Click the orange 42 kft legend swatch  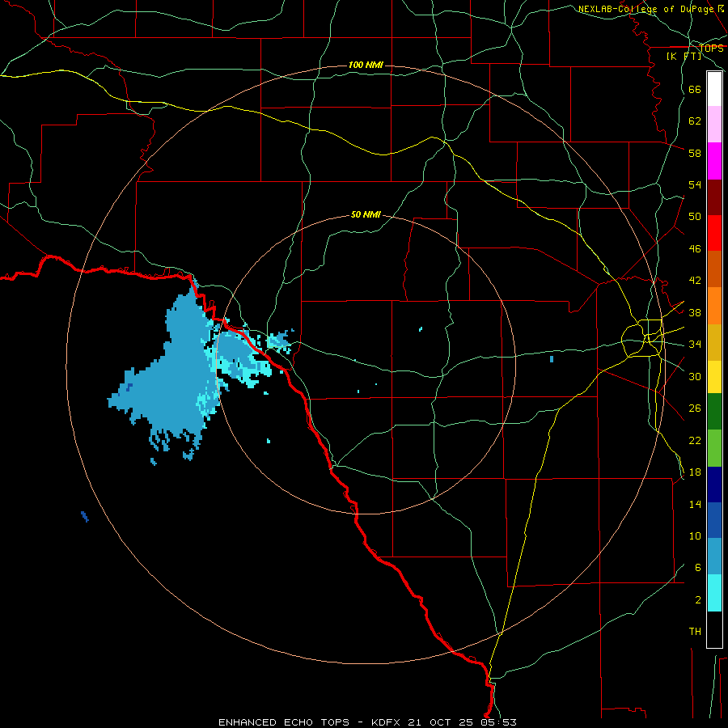(714, 306)
